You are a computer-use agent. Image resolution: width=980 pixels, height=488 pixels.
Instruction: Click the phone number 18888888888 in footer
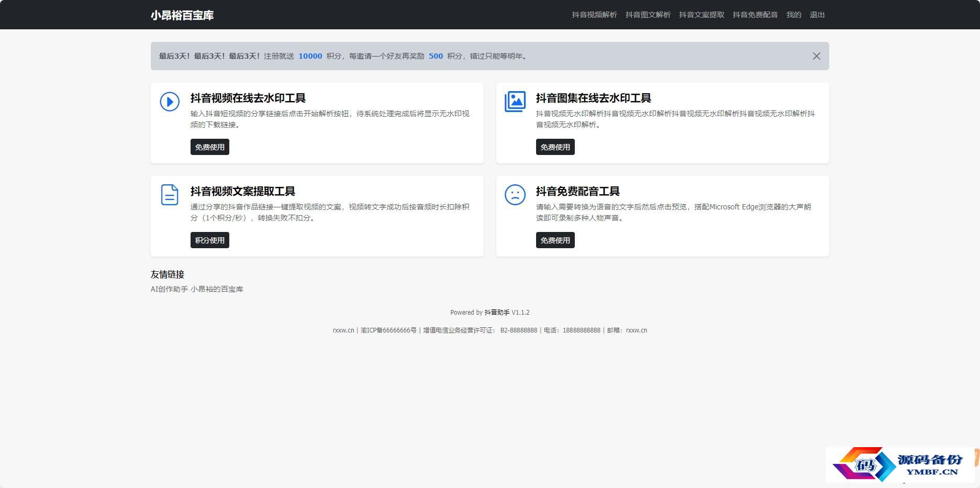[582, 330]
